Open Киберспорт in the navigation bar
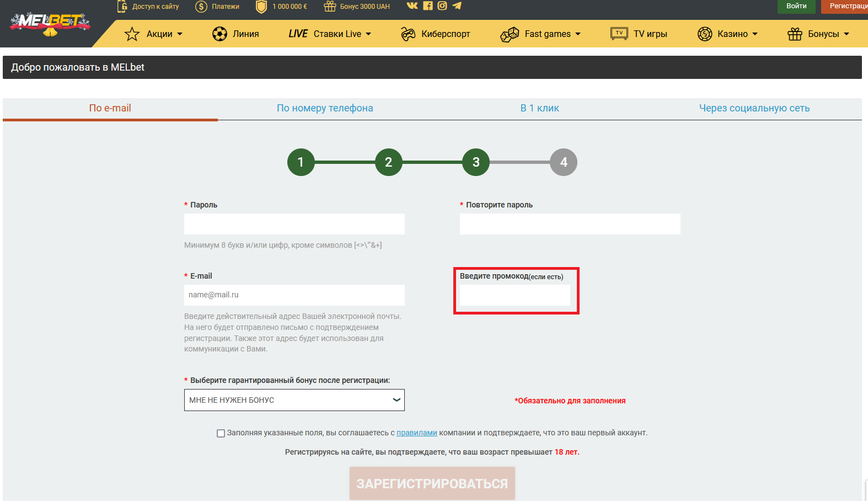This screenshot has width=868, height=501. point(446,34)
